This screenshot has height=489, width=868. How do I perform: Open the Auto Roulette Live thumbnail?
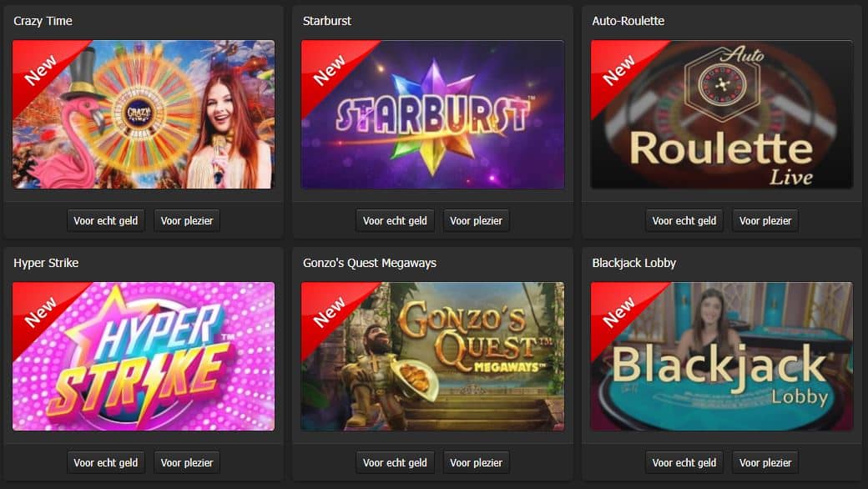click(x=722, y=114)
